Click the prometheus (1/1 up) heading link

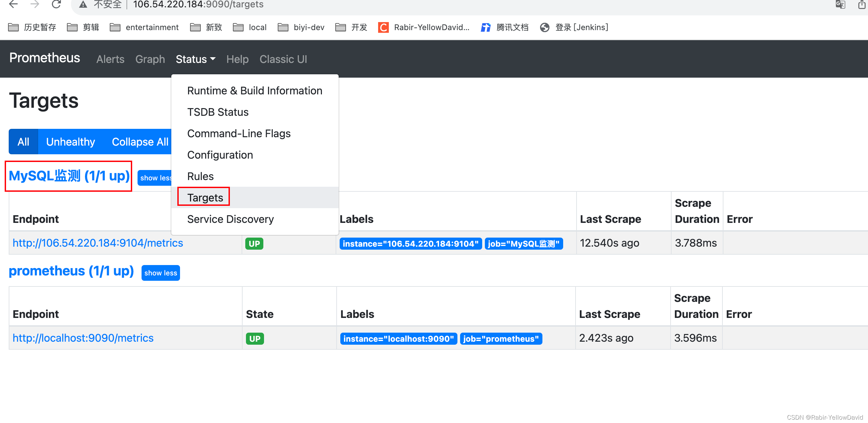pos(71,271)
